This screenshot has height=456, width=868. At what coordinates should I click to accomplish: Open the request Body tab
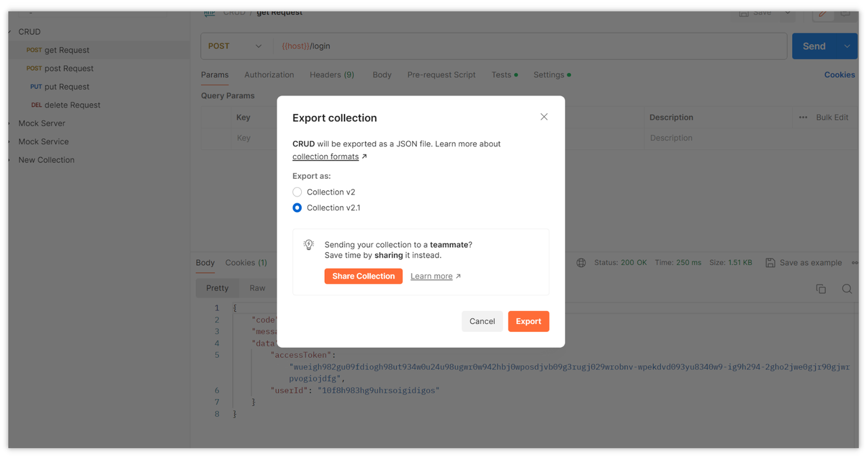[382, 75]
